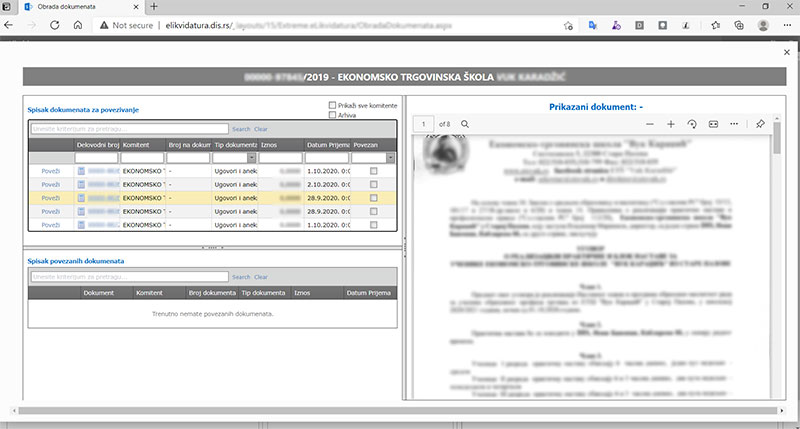Check the 'Arhiva' checkbox
800x429 pixels.
pyautogui.click(x=333, y=115)
